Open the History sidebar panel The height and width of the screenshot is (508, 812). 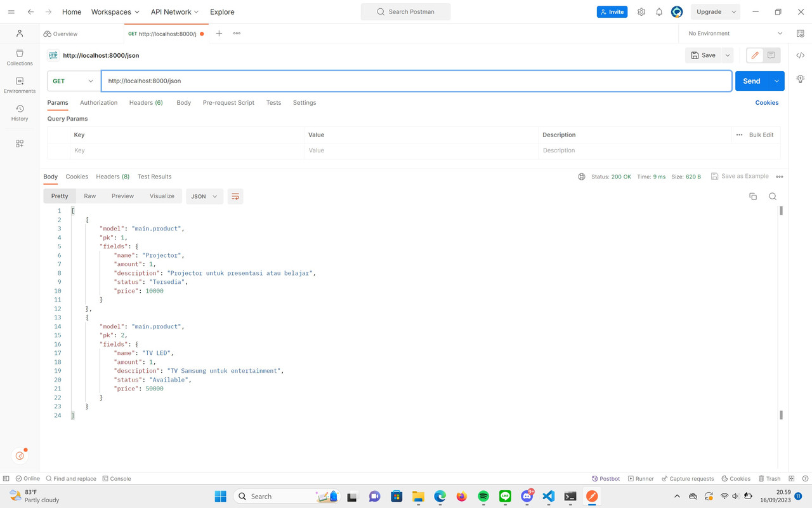[x=20, y=113]
